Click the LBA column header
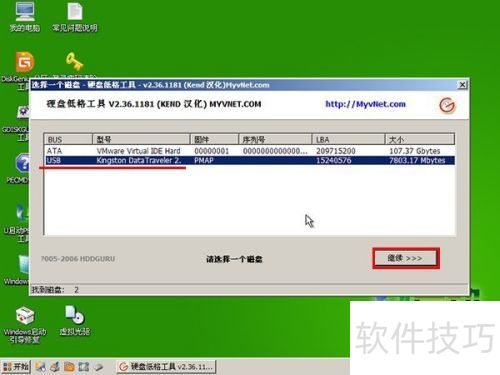The height and width of the screenshot is (375, 500). click(x=348, y=139)
